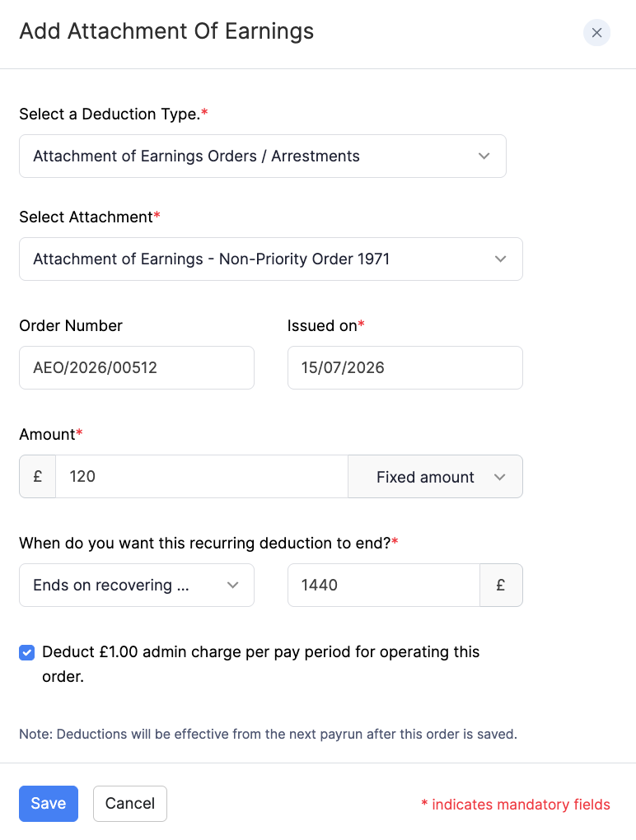Image resolution: width=636 pixels, height=840 pixels.
Task: Click the Amount input with value 120
Action: [x=202, y=476]
